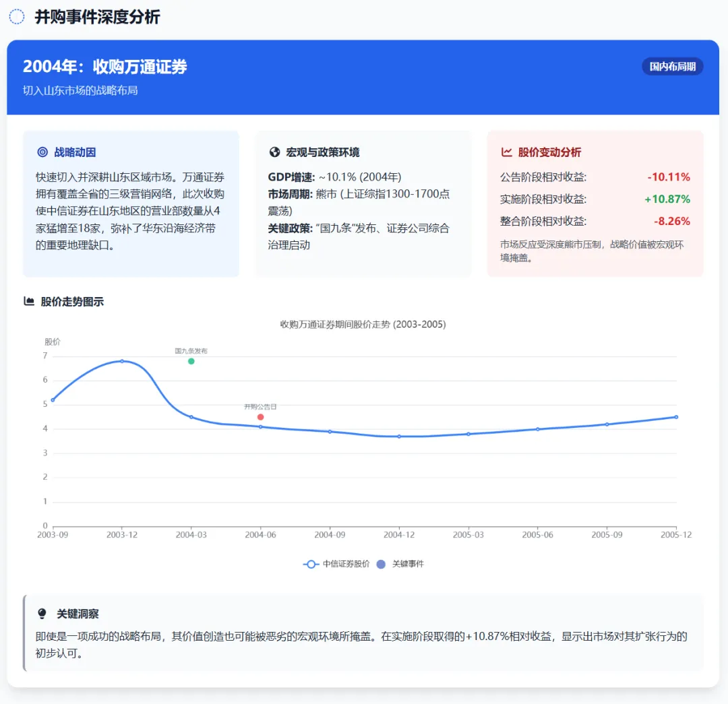Image resolution: width=728 pixels, height=704 pixels.
Task: Click the 关键政策 label
Action: 290,228
